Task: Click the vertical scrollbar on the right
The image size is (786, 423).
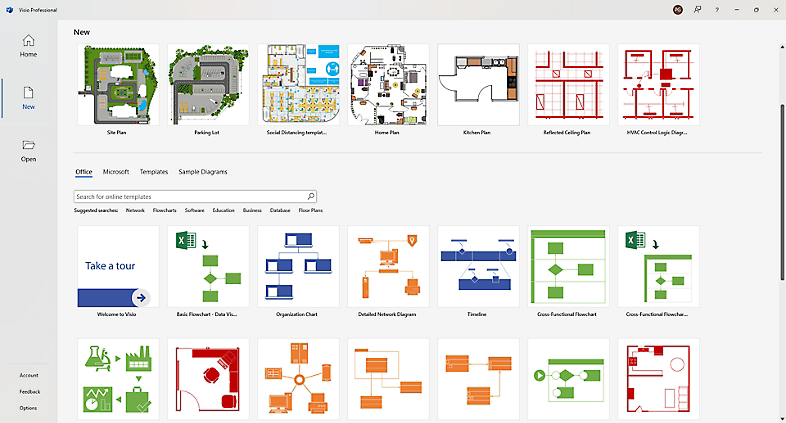Action: (782, 190)
